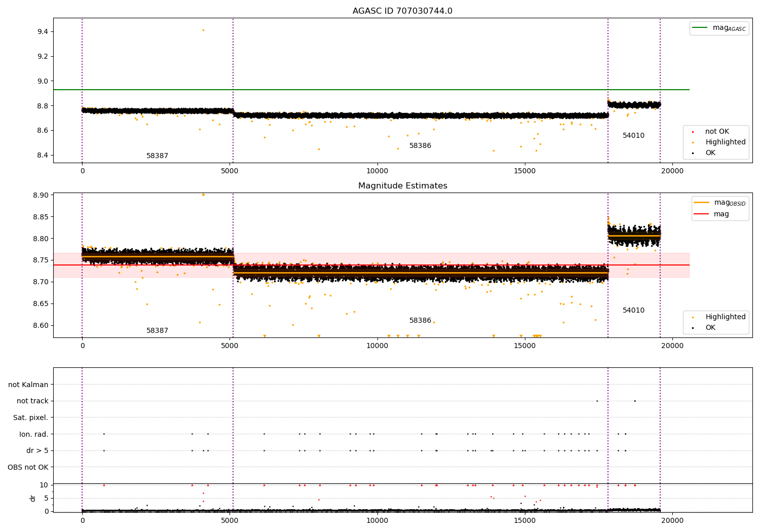Screen dimensions: 760x532
Task: Click the 9.0 y-axis tick in top plot
Action: [43, 81]
